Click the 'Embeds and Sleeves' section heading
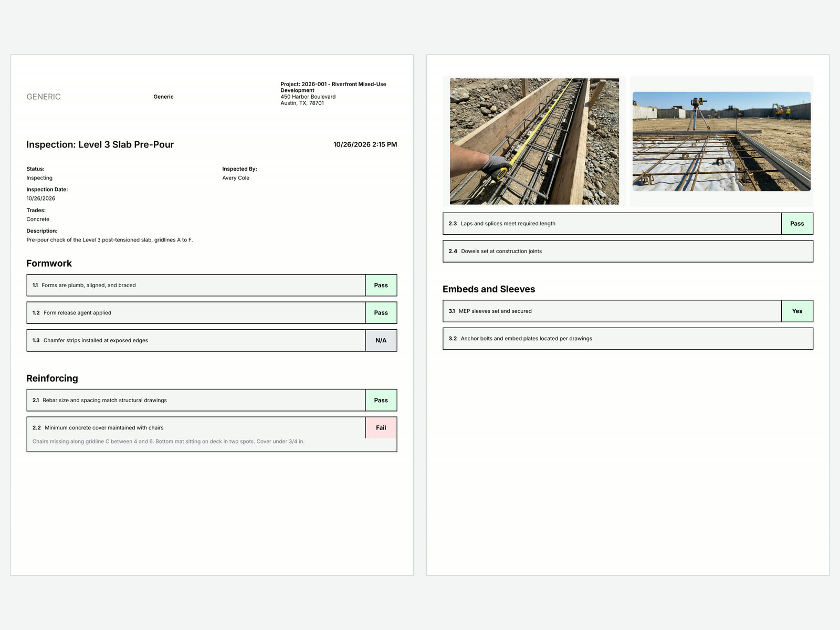The width and height of the screenshot is (840, 630). (x=489, y=289)
